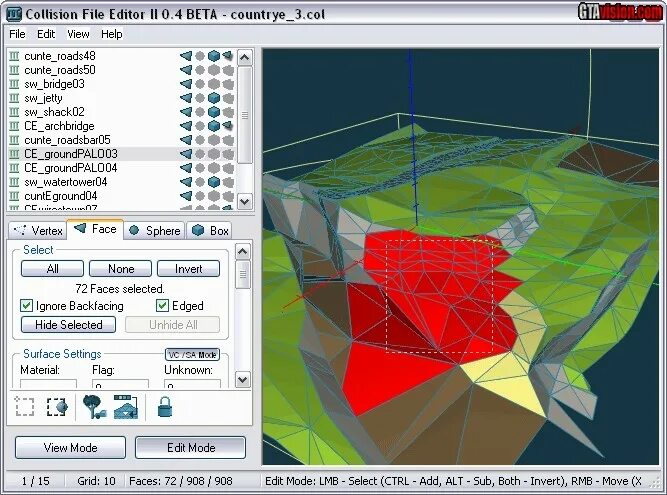Toggle the padlock icon in bottom toolbar
Image resolution: width=667 pixels, height=495 pixels.
(x=165, y=407)
